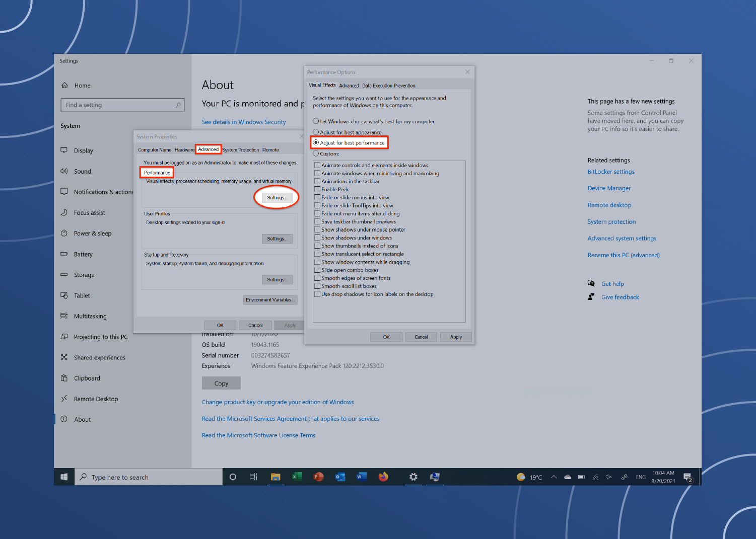The width and height of the screenshot is (756, 539).
Task: Enable Smooth edges of screen fonts
Action: [x=318, y=278]
